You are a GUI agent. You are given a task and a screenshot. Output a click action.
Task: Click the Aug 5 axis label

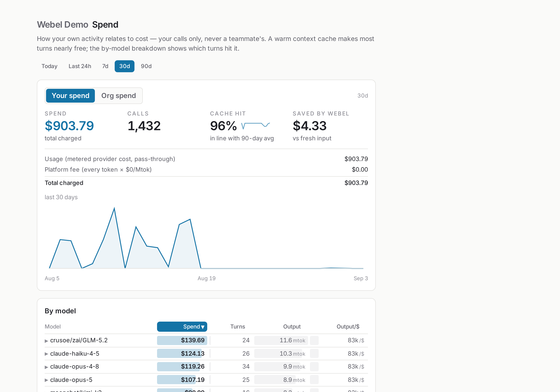[x=52, y=278]
